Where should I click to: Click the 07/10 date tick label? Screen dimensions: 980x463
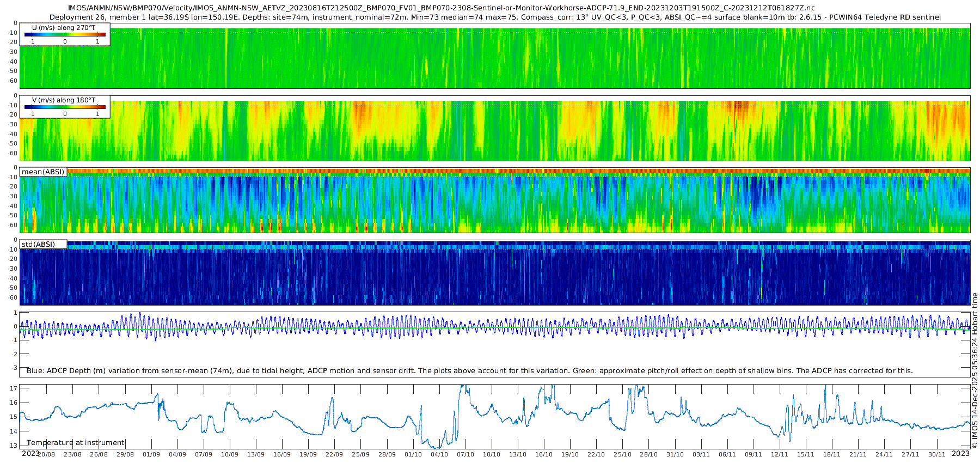465,454
